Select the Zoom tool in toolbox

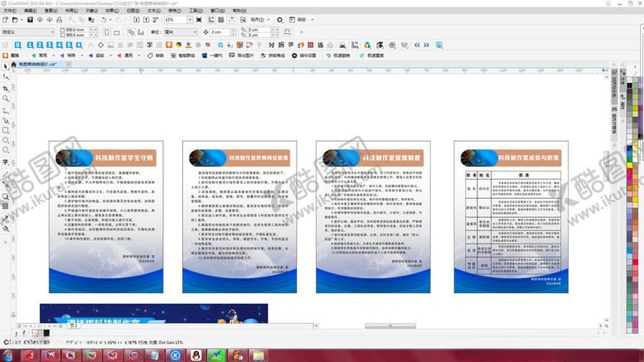5,98
